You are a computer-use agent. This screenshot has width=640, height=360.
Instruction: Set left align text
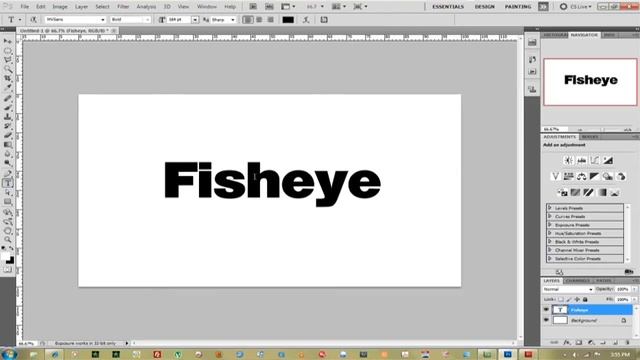point(247,20)
